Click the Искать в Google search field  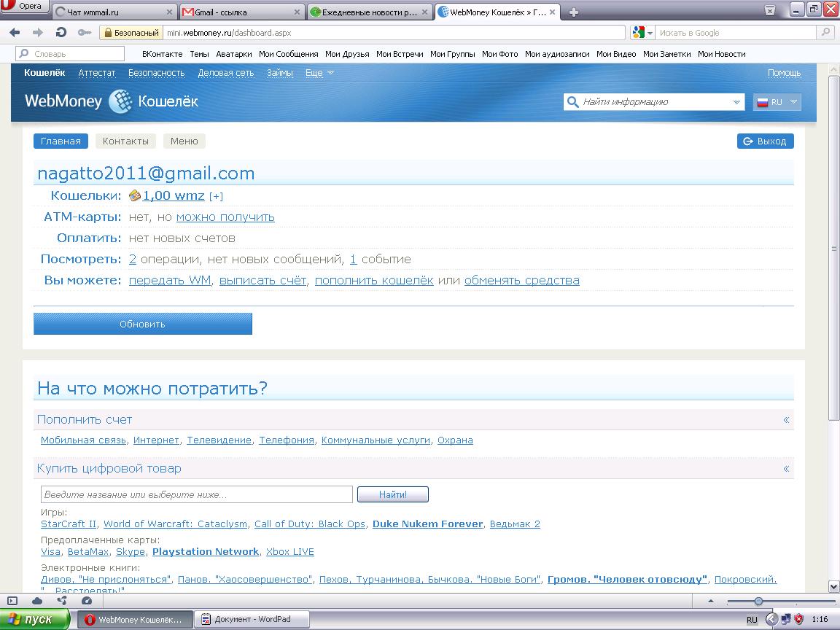(x=736, y=33)
